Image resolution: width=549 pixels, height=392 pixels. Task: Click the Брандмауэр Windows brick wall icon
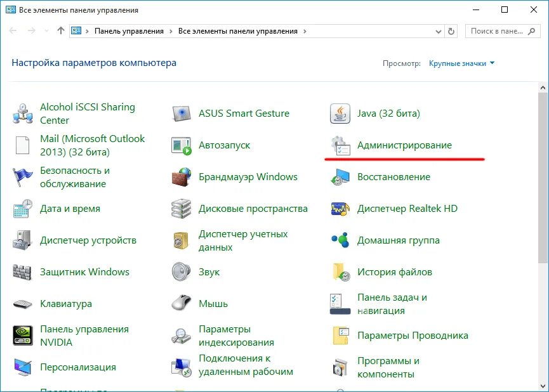(181, 177)
